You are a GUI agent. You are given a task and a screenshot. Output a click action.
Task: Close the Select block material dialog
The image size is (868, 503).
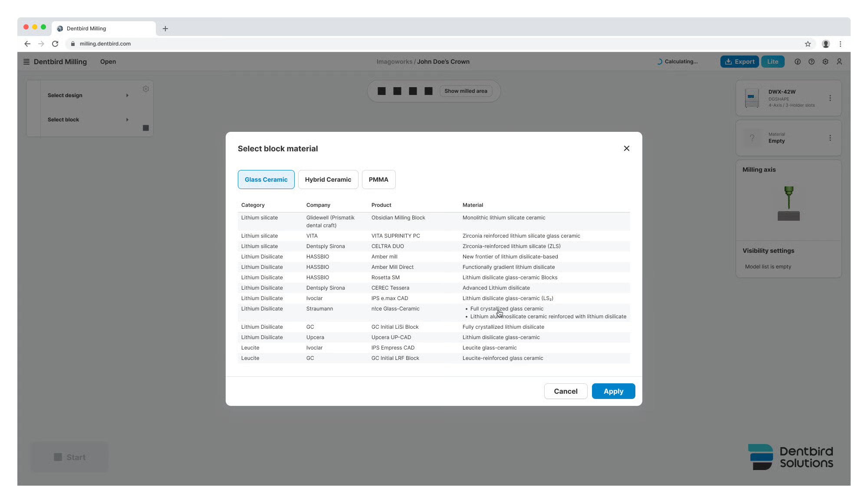626,148
